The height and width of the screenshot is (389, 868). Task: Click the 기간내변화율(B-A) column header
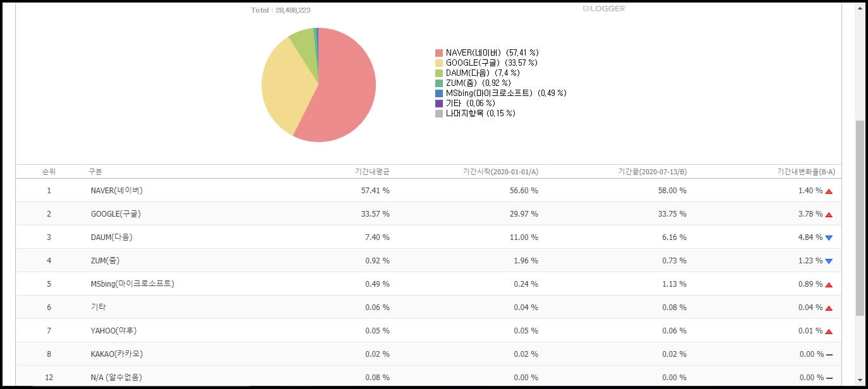(x=805, y=172)
